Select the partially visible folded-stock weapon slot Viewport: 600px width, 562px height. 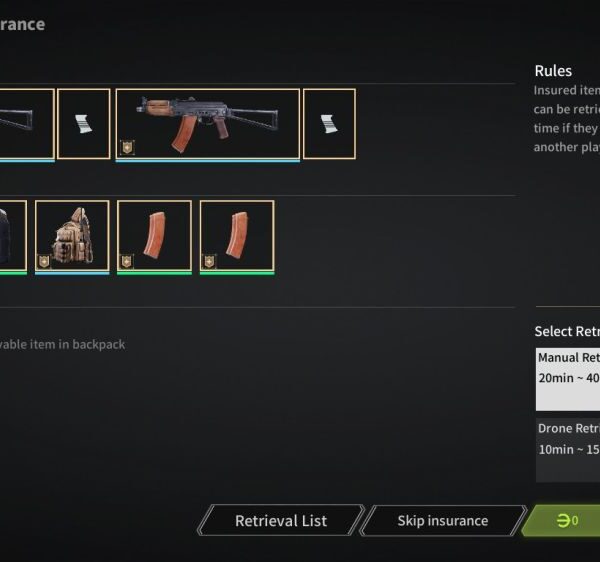pyautogui.click(x=27, y=124)
